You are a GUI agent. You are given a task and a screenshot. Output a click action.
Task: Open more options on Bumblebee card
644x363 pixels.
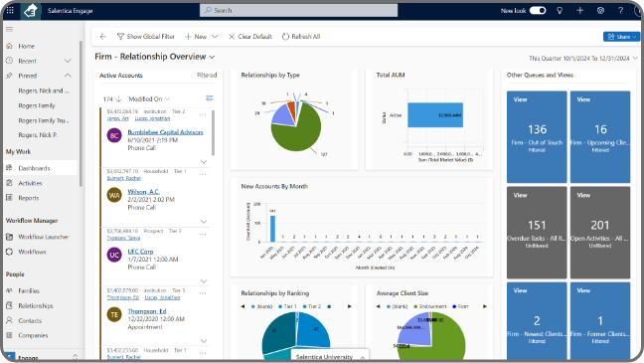pyautogui.click(x=203, y=114)
